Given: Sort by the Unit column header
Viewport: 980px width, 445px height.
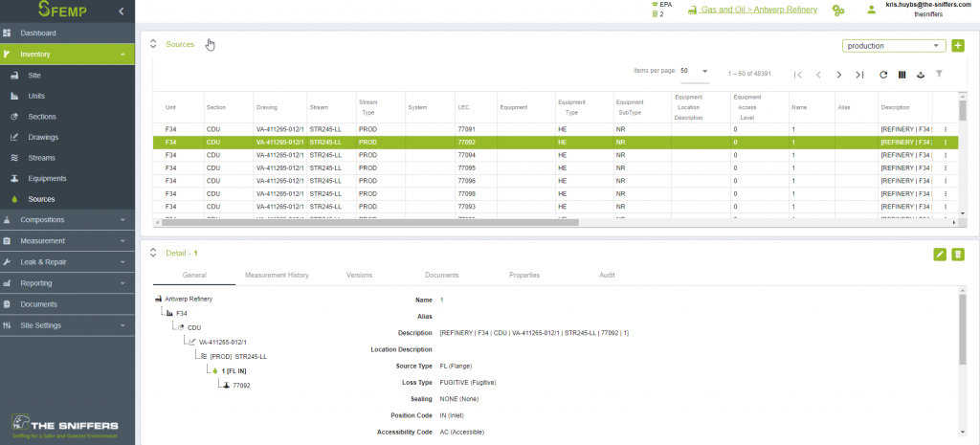Looking at the screenshot, I should tap(170, 107).
